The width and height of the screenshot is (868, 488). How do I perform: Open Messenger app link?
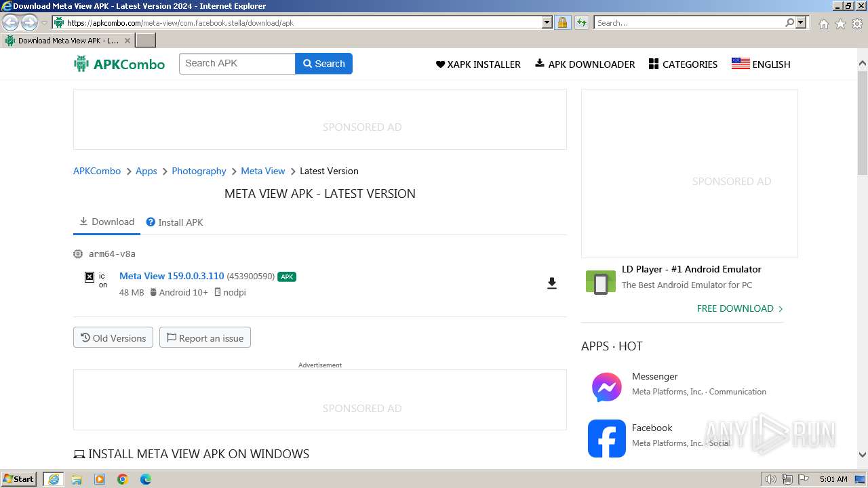click(655, 376)
